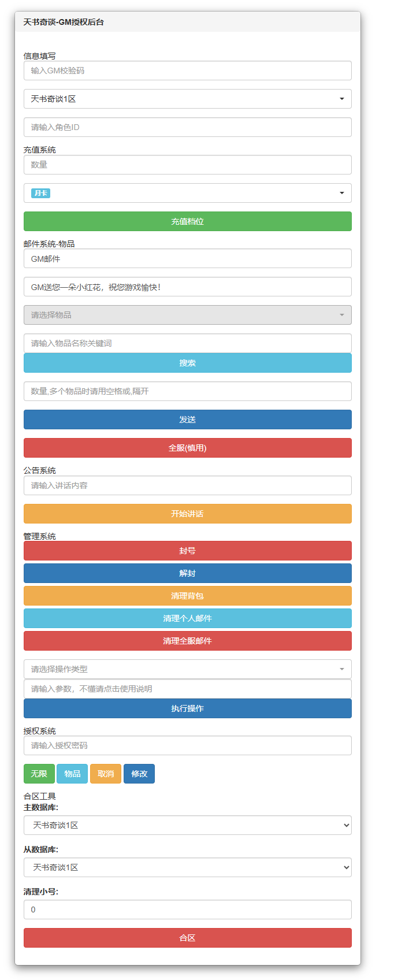Click the item quantity field under 搜索
The image size is (398, 980).
187,391
